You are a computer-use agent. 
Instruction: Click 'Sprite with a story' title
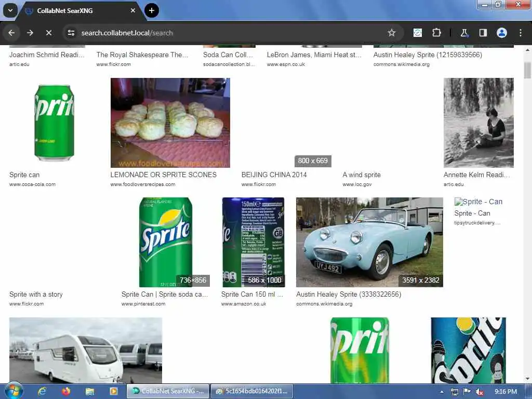pyautogui.click(x=36, y=294)
